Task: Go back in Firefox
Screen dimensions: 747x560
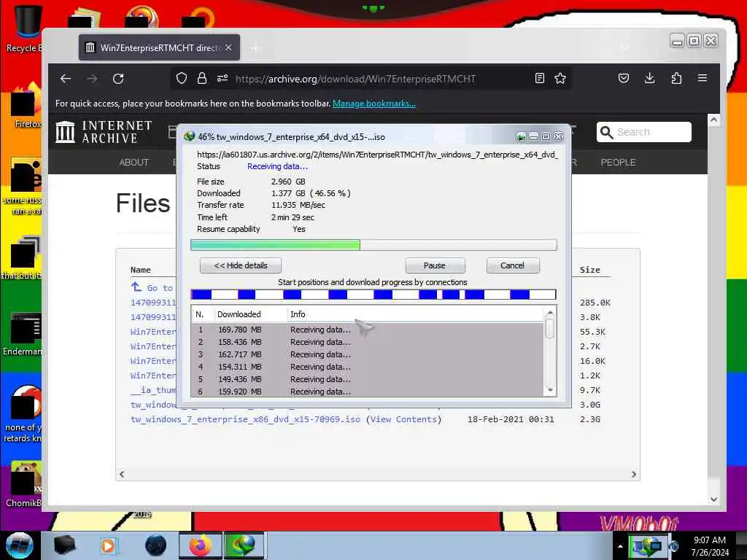Action: tap(66, 79)
